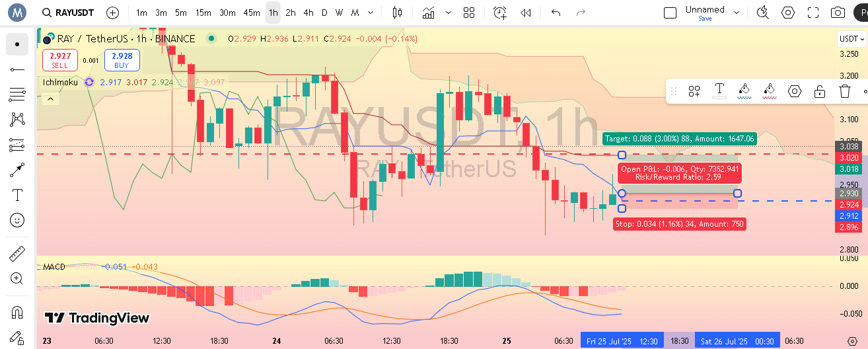Open the Indicators menu
This screenshot has height=349, width=868.
point(429,13)
